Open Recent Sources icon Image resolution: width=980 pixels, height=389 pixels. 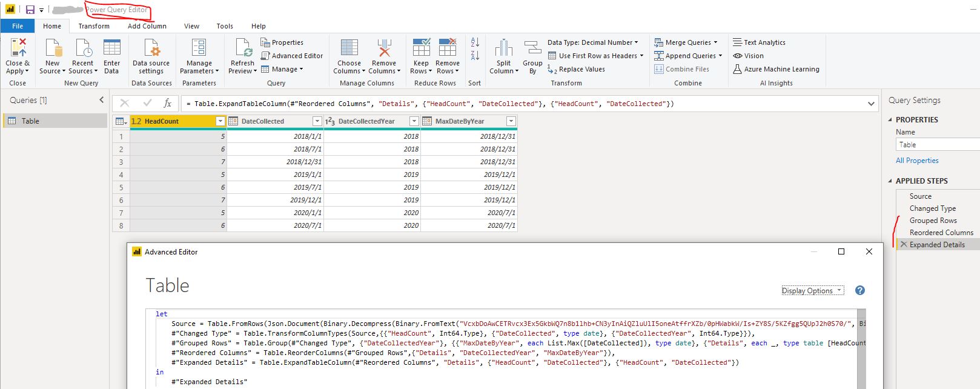(x=83, y=47)
